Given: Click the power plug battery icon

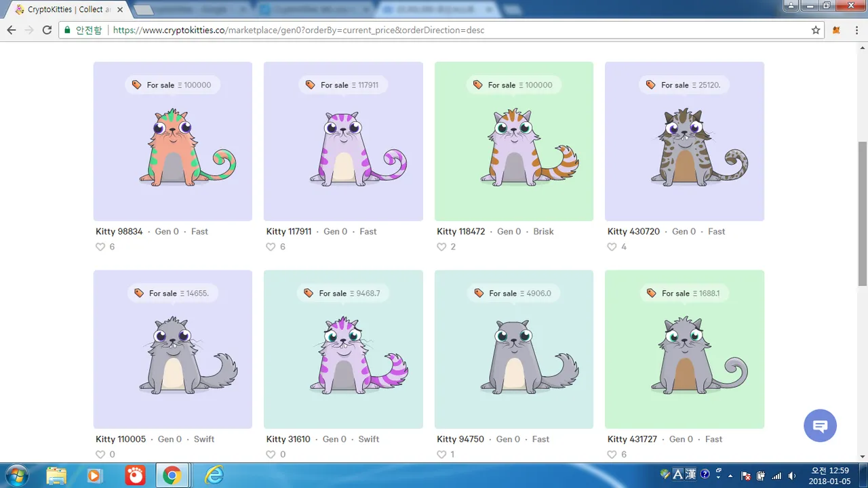Looking at the screenshot, I should point(761,476).
